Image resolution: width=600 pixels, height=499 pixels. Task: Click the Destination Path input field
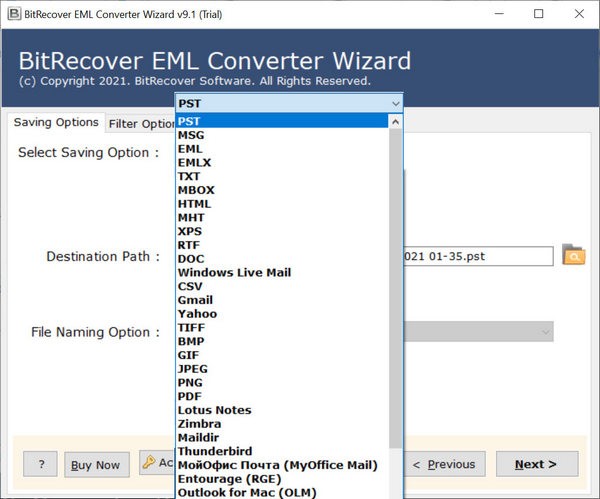pos(478,256)
